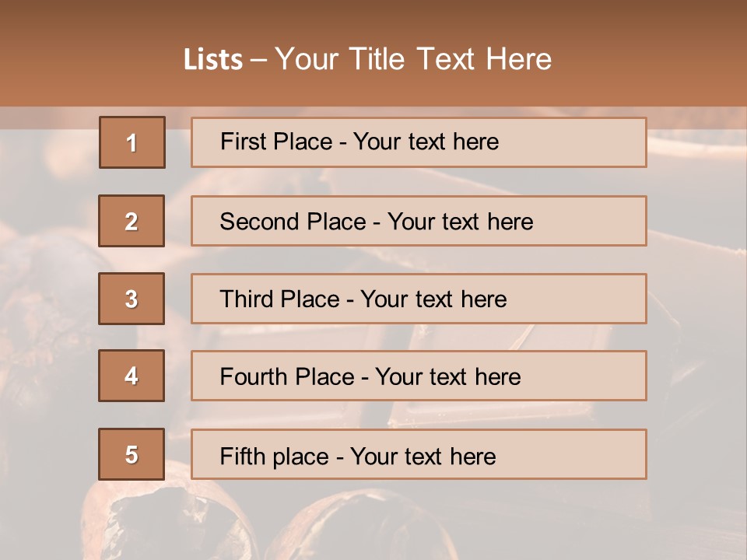Click the number 4 box
747x560 pixels.
pyautogui.click(x=132, y=376)
